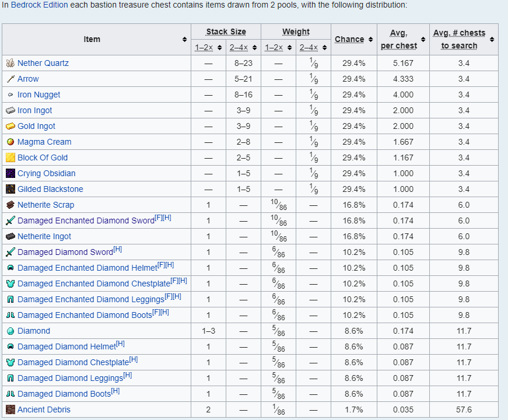Screen dimensions: 508x420
Task: Open the Gilded Blackstone link
Action: coord(50,189)
